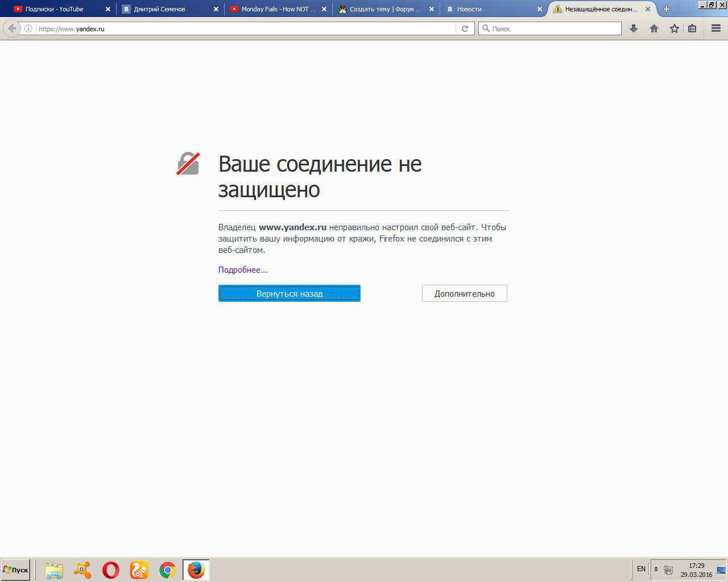Launch Windows Explorer from the taskbar
This screenshot has width=728, height=582.
(54, 570)
